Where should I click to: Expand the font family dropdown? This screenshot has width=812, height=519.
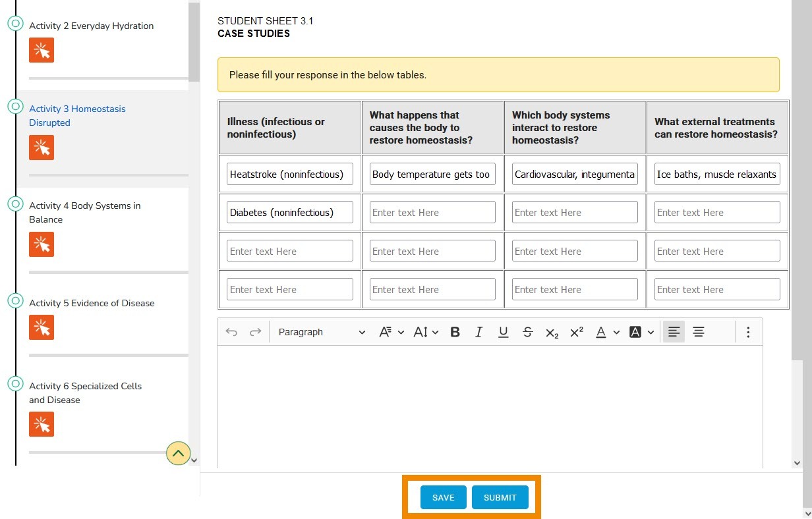[391, 332]
